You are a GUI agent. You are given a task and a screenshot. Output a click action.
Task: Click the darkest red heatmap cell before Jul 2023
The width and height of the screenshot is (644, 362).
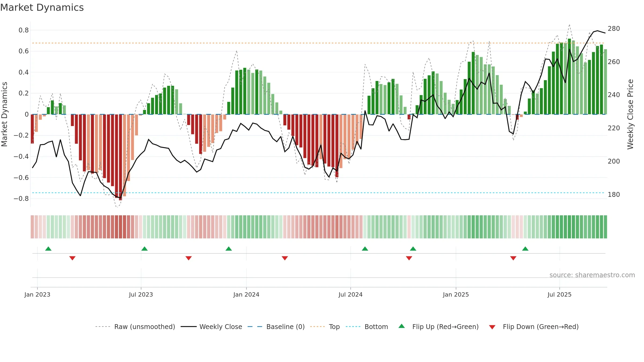point(120,227)
